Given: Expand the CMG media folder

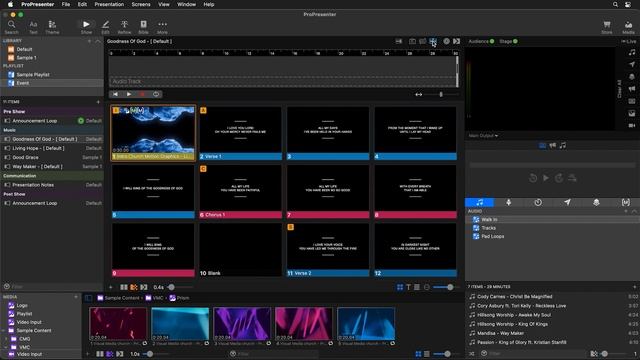Looking at the screenshot, I should (6, 339).
